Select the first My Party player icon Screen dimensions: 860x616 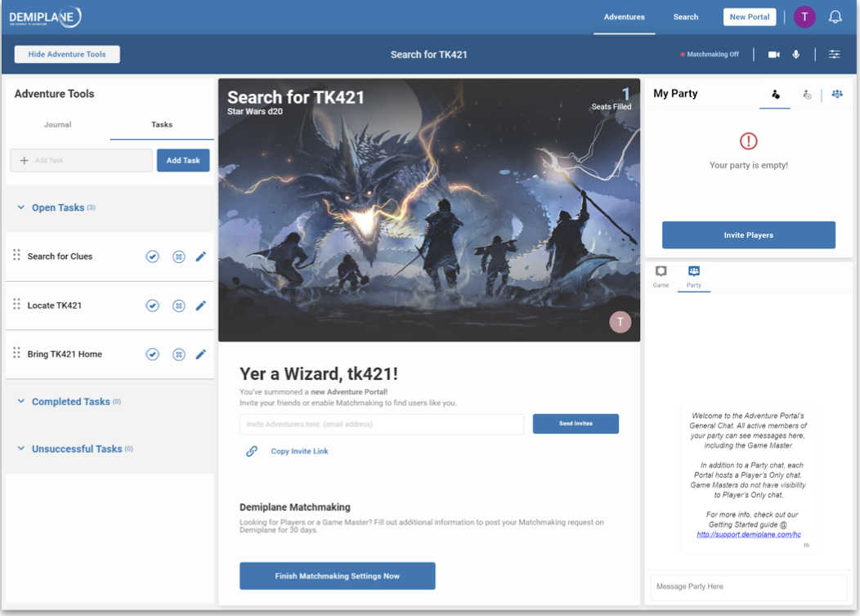click(775, 94)
